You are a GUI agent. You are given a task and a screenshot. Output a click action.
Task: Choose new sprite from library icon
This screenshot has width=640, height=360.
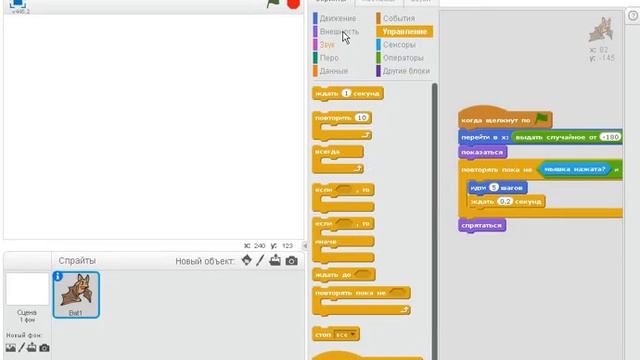tap(247, 260)
